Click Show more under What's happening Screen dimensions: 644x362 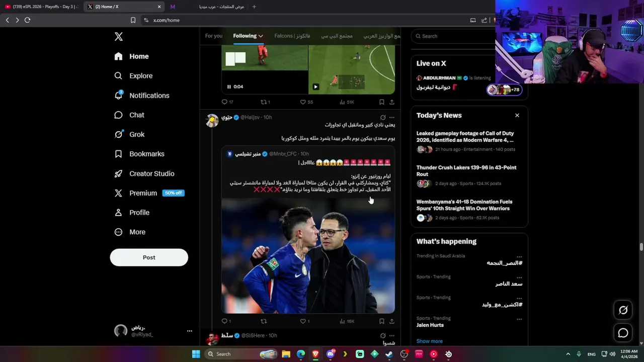click(430, 341)
